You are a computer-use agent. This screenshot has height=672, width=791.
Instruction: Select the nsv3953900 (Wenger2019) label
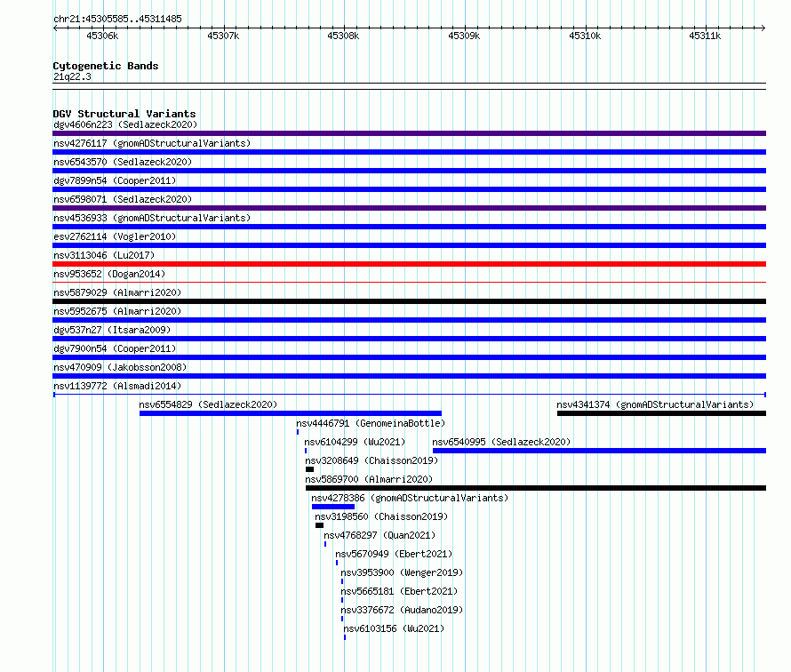(x=402, y=572)
